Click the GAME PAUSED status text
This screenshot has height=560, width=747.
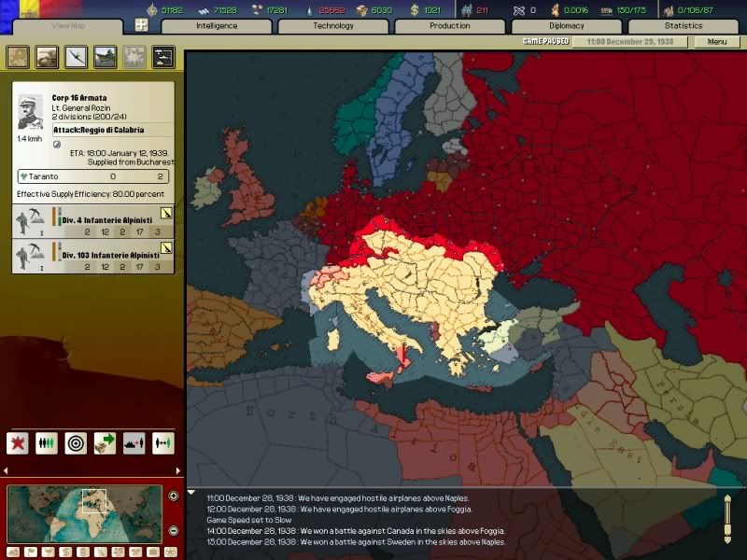point(546,41)
